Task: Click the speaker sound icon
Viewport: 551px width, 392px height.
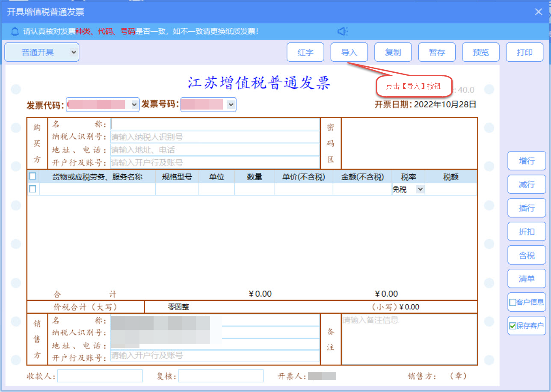Action: 343,31
